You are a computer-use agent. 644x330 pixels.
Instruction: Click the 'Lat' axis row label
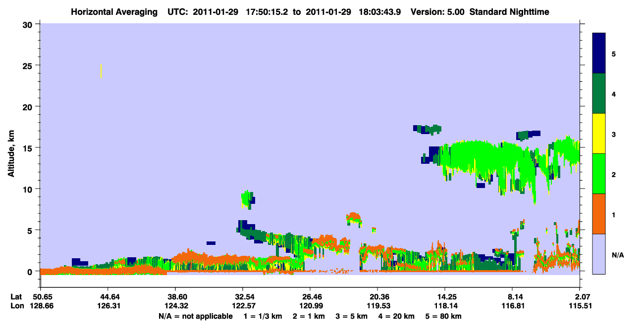[x=16, y=297]
